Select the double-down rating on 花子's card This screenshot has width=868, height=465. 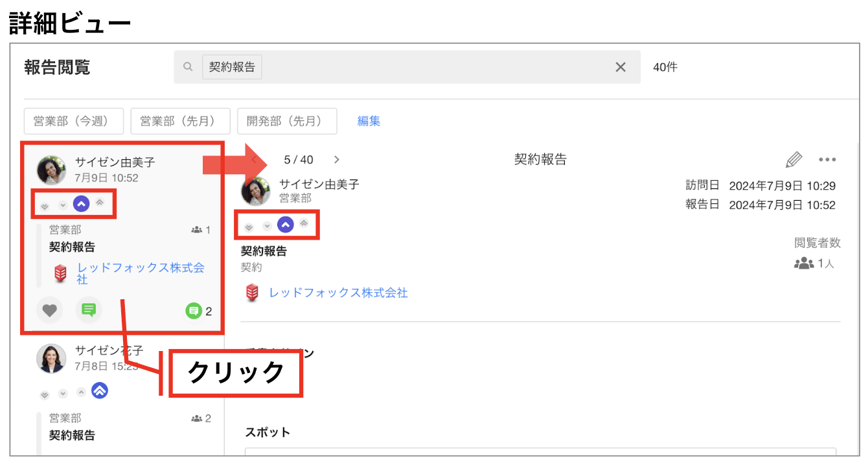click(45, 393)
